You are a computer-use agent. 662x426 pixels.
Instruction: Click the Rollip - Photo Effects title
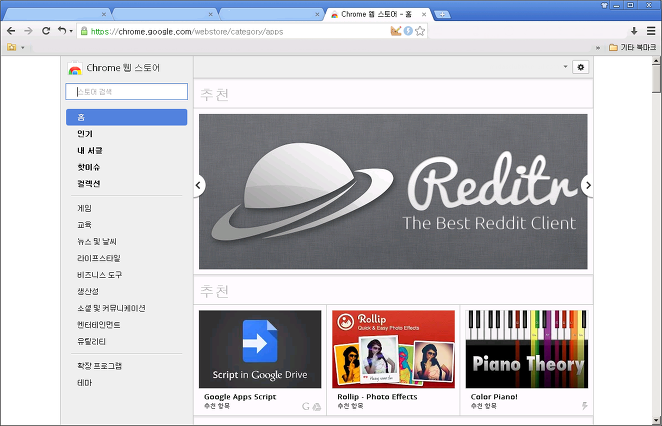pyautogui.click(x=377, y=397)
